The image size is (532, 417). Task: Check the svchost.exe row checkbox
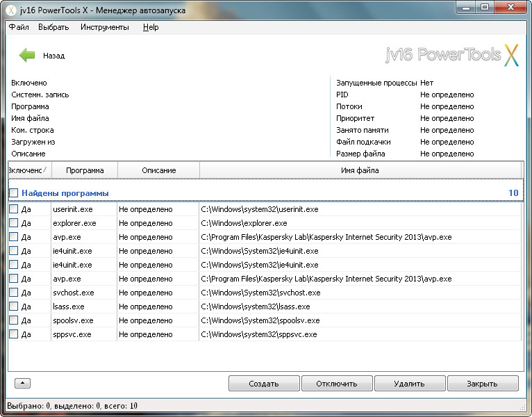[14, 293]
